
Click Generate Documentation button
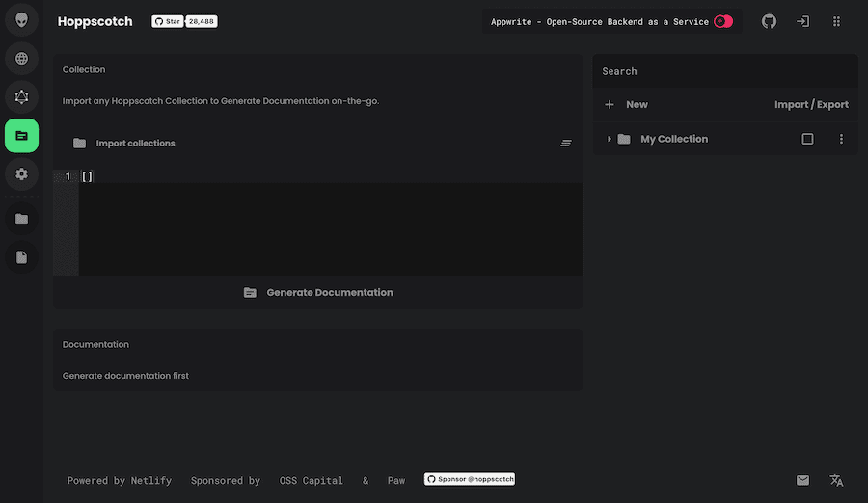click(x=318, y=292)
